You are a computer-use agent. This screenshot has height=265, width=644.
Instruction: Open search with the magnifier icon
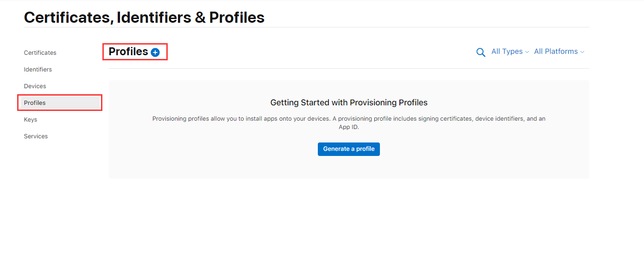point(481,52)
